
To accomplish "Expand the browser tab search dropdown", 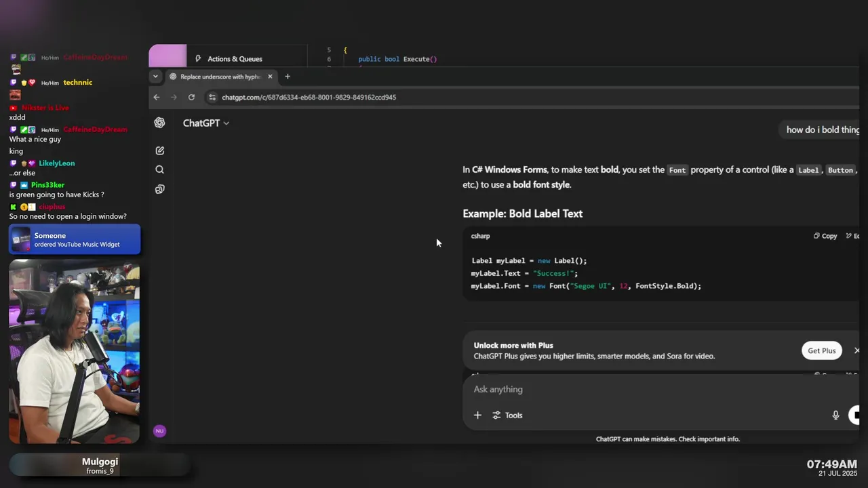I will [x=155, y=77].
